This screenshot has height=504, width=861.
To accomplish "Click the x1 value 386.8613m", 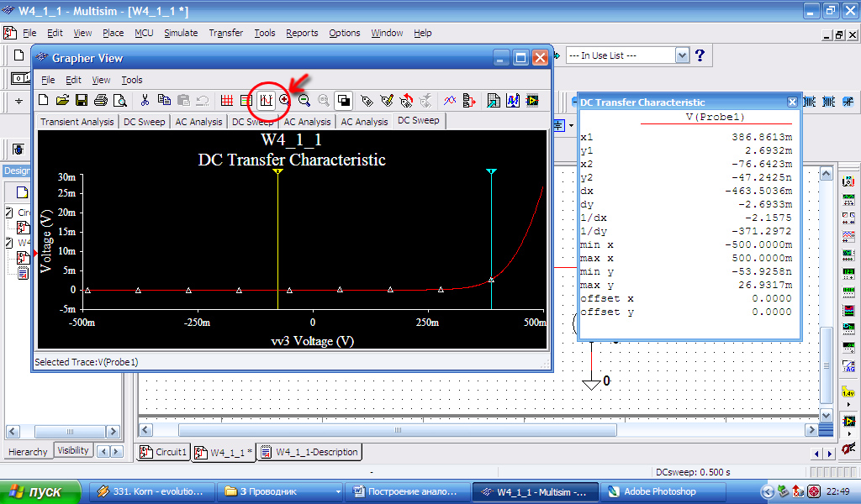I will point(762,137).
